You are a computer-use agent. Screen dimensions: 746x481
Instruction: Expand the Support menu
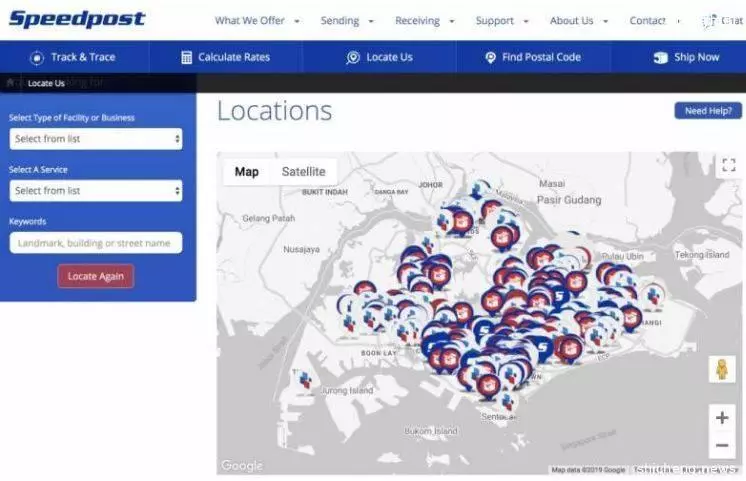[x=502, y=21]
